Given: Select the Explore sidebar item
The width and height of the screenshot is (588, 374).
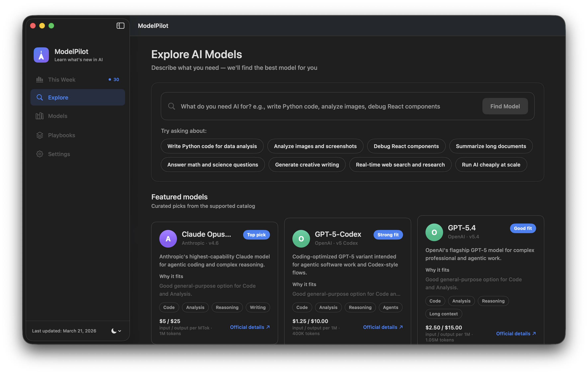Looking at the screenshot, I should click(x=78, y=98).
